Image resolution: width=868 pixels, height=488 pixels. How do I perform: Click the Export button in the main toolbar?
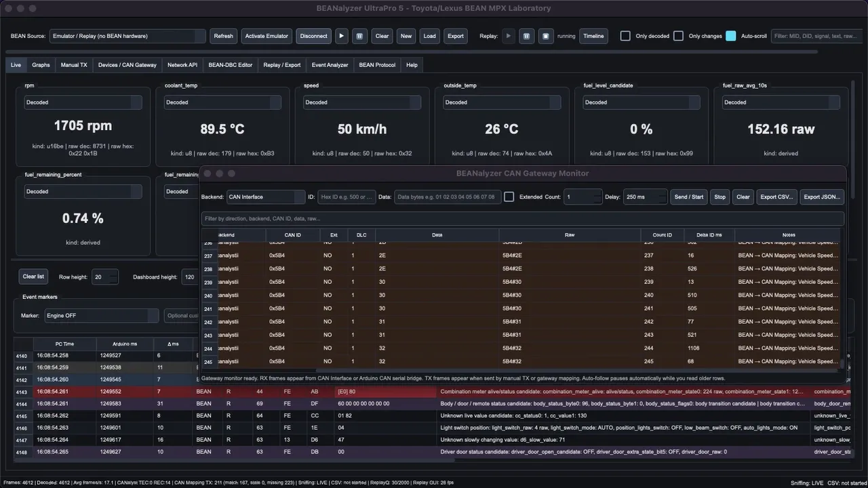[x=456, y=36]
